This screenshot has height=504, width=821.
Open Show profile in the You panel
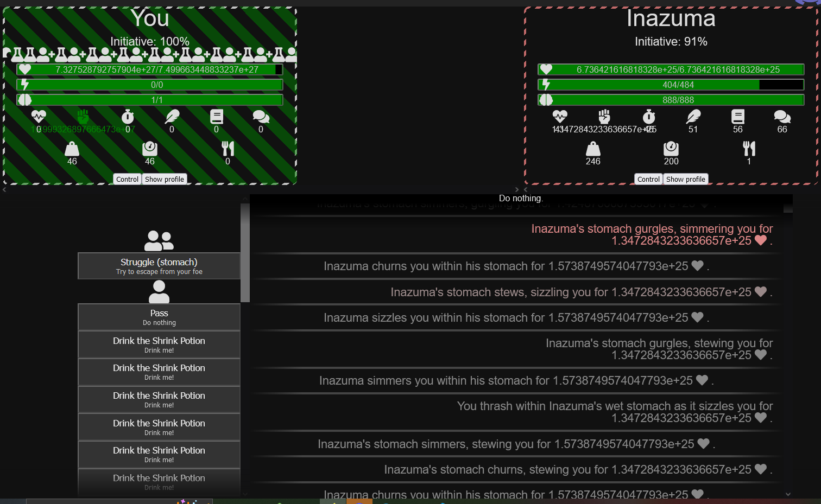click(165, 179)
